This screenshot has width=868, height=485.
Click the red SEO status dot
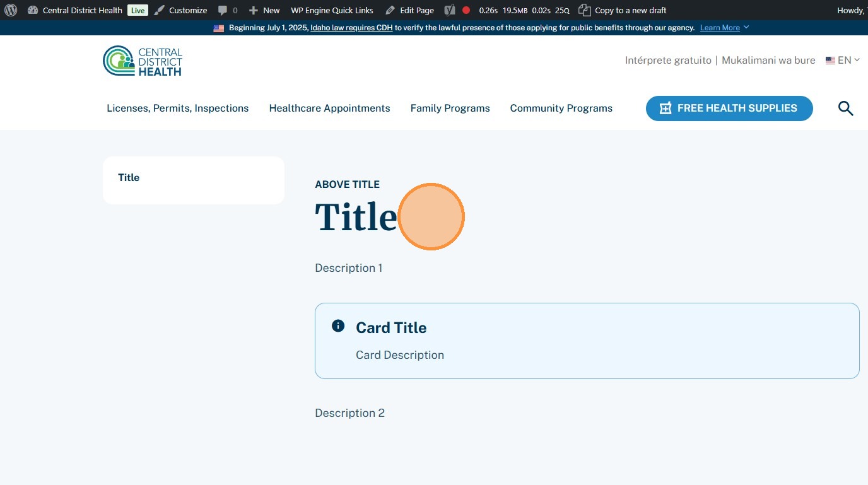466,10
